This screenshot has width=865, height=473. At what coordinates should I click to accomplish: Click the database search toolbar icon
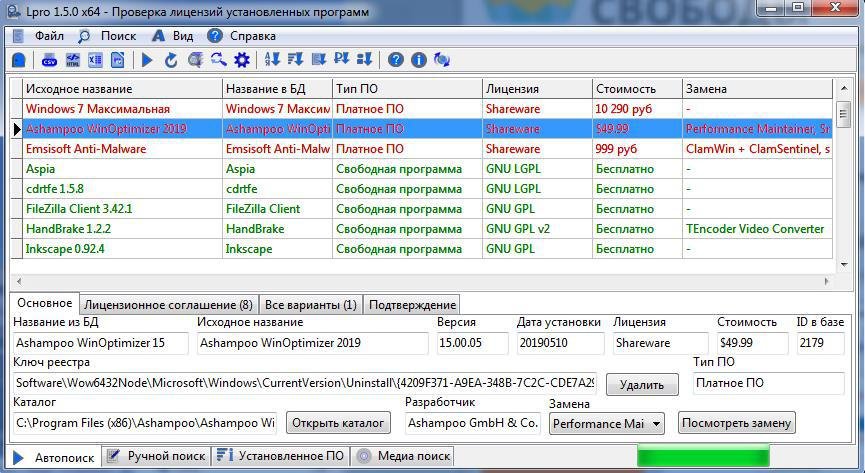(195, 60)
